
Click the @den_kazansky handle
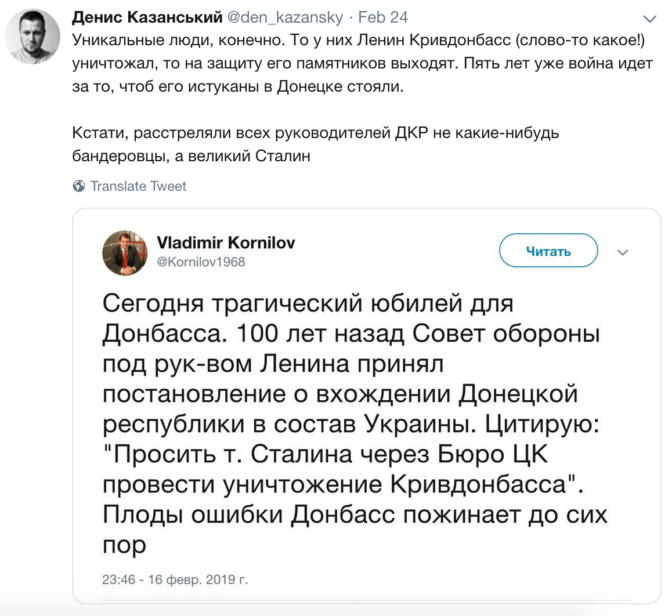click(283, 17)
